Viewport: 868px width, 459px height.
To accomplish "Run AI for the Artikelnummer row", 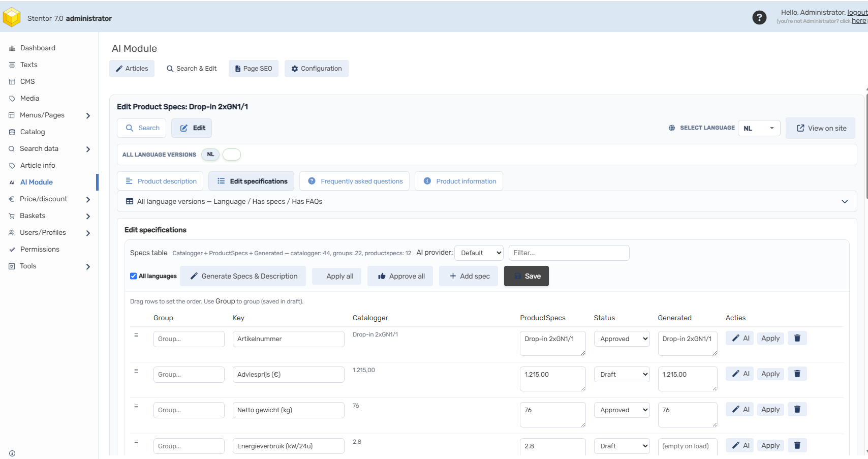I will tap(740, 338).
